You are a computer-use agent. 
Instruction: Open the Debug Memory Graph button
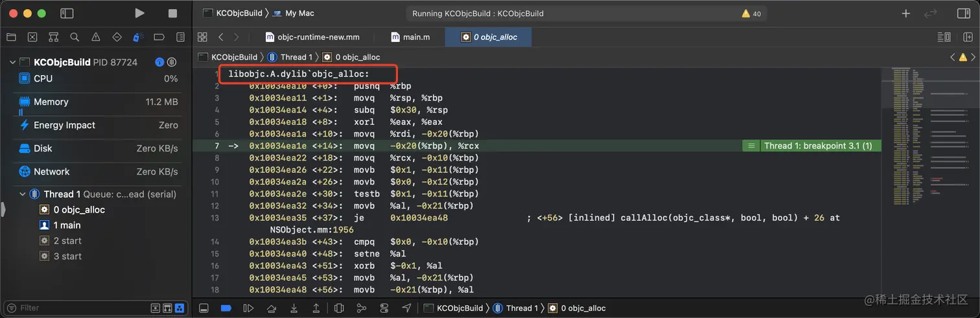pos(362,308)
